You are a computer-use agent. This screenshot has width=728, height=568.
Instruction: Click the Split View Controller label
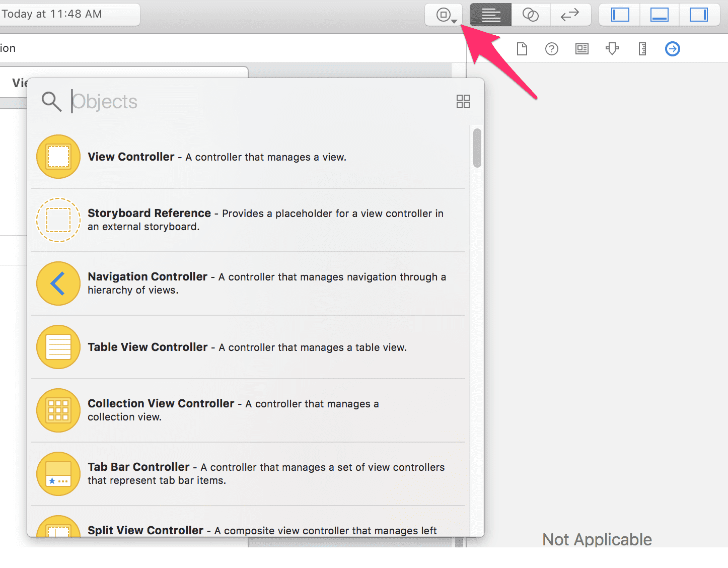[145, 531]
